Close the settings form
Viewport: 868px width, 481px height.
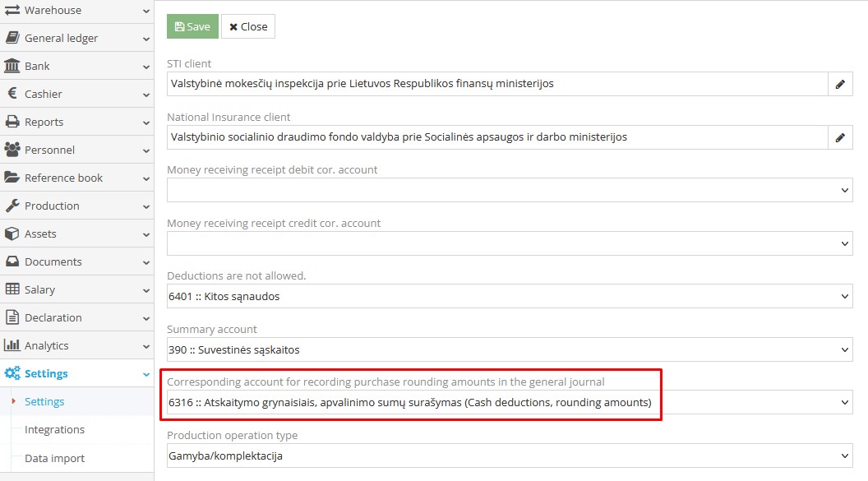(x=248, y=25)
